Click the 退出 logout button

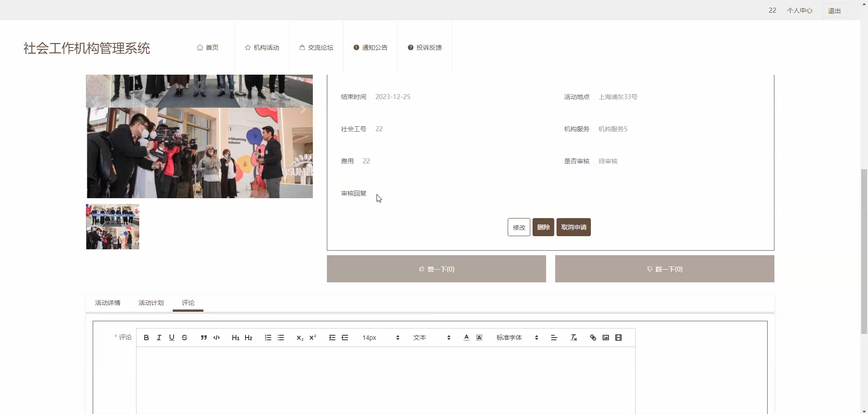tap(835, 10)
